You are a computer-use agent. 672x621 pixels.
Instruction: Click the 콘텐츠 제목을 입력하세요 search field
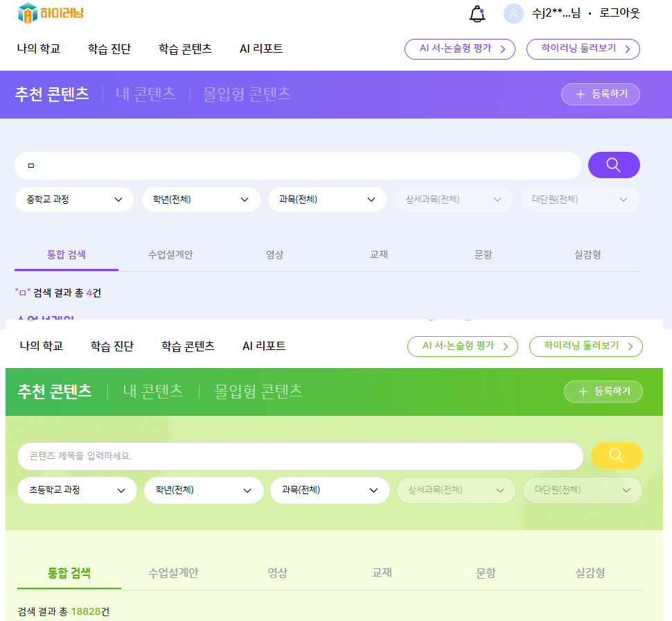coord(301,456)
